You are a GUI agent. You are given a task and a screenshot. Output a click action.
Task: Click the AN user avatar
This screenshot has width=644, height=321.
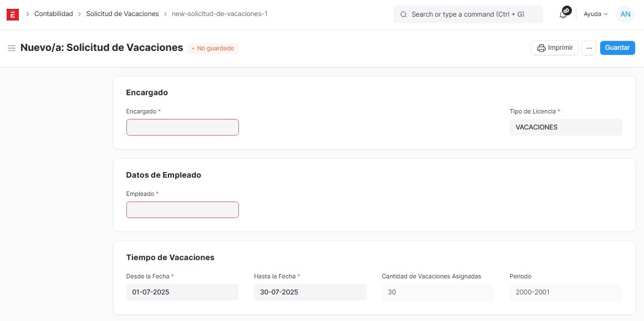(x=625, y=14)
